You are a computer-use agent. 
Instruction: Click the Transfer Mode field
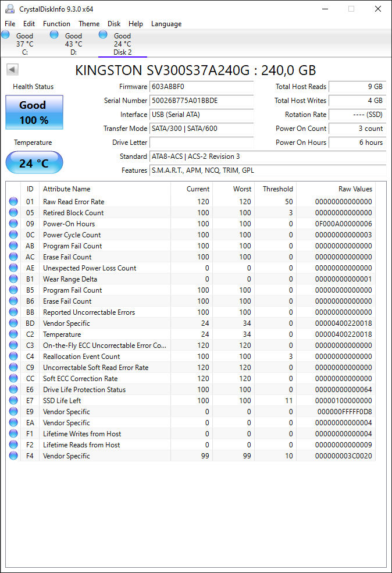click(202, 128)
